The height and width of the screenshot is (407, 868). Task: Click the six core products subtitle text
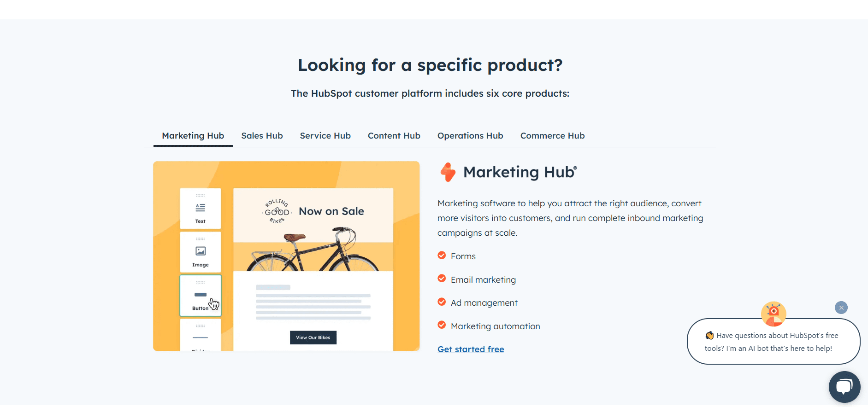[430, 93]
